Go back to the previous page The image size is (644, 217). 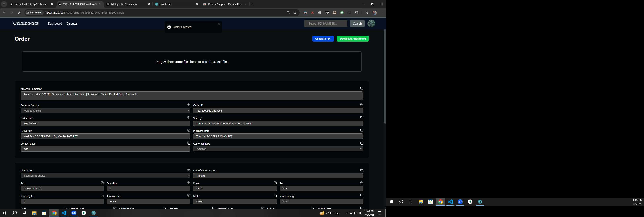coord(4,13)
